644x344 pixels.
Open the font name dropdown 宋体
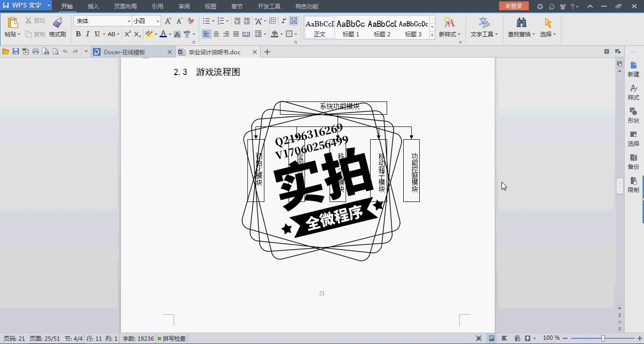pos(129,21)
